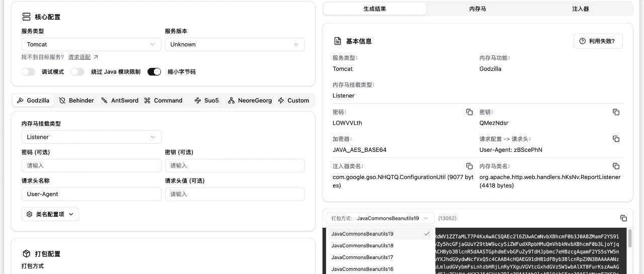Click the com.google.gso.NHQTQ.ConfigurationUtil class name

(403, 181)
